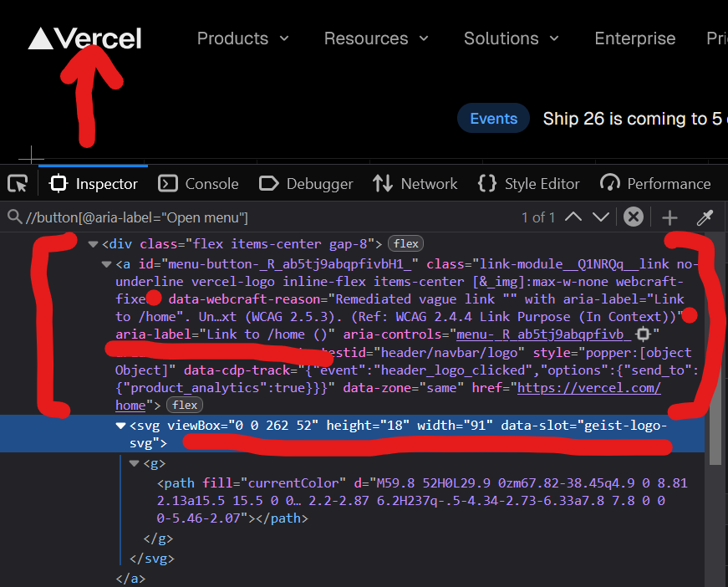Collapse the anchor menu-button node
The height and width of the screenshot is (587, 728).
pyautogui.click(x=106, y=264)
